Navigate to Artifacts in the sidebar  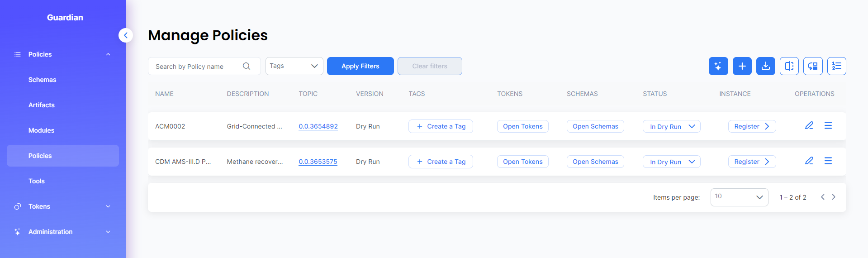(x=42, y=105)
